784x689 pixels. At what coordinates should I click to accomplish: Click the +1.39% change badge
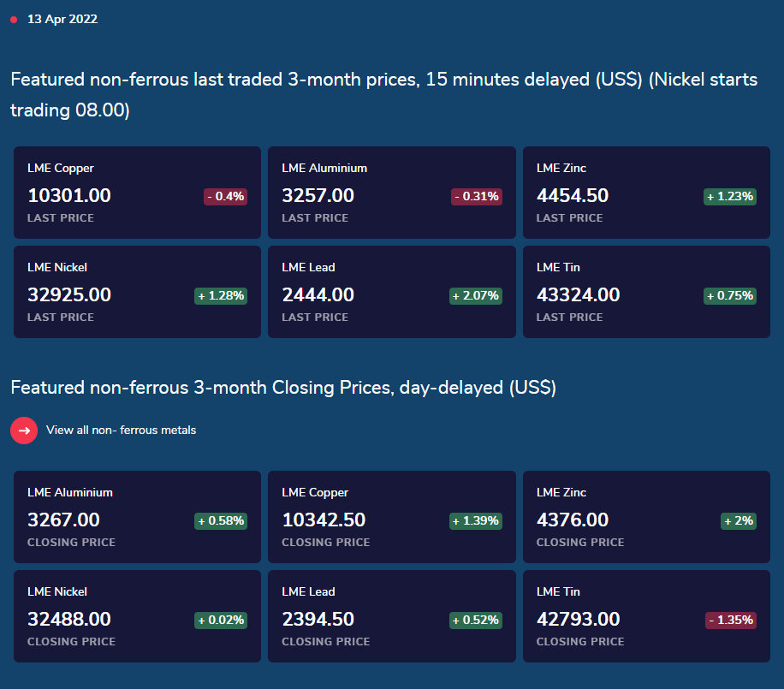point(476,521)
